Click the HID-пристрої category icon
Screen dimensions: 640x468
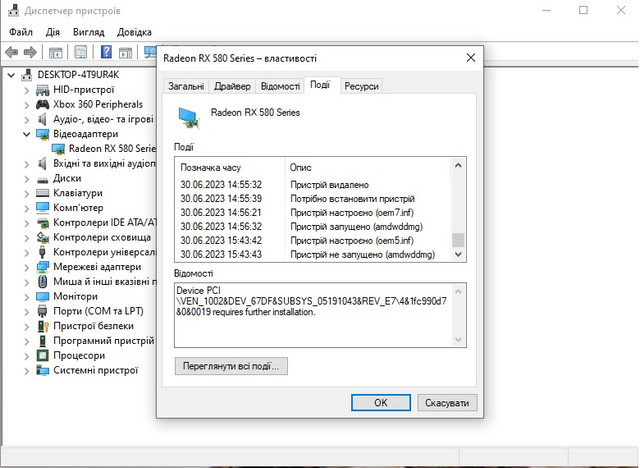[x=43, y=90]
